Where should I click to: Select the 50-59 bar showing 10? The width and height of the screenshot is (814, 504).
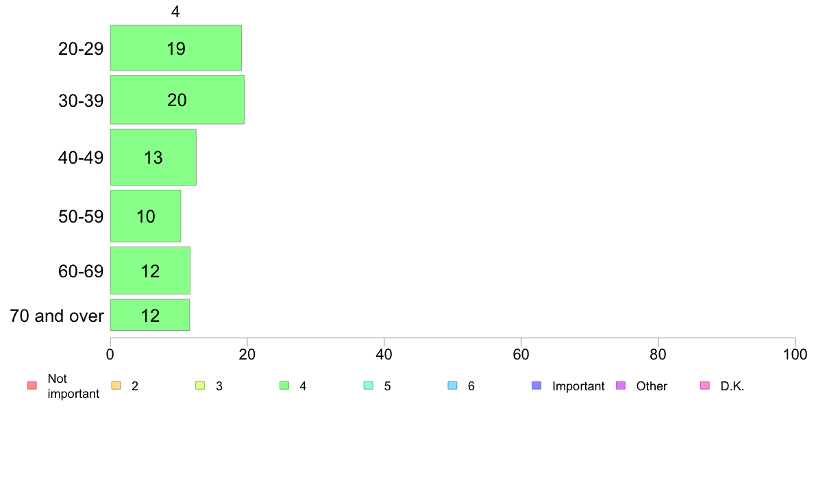145,216
